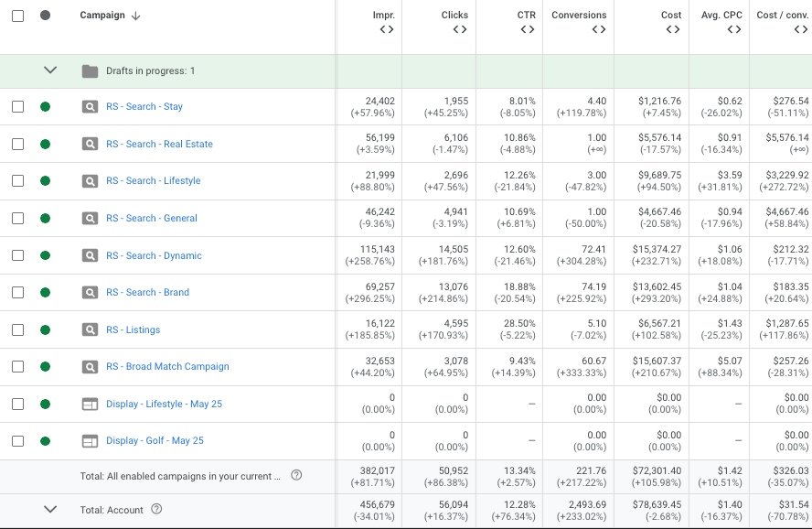Click the green status dot for RS - Search - Stay
Screen dimensions: 812x529
tap(45, 107)
